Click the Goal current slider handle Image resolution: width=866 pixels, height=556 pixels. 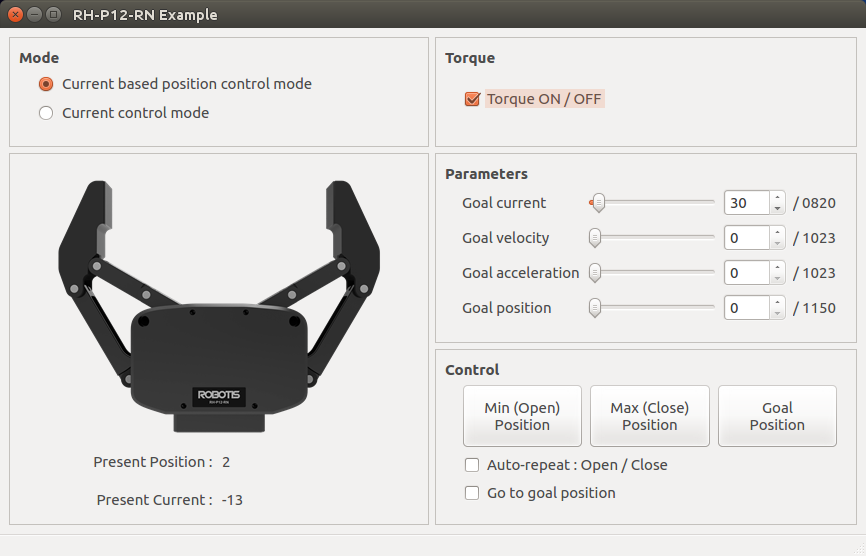[x=598, y=203]
